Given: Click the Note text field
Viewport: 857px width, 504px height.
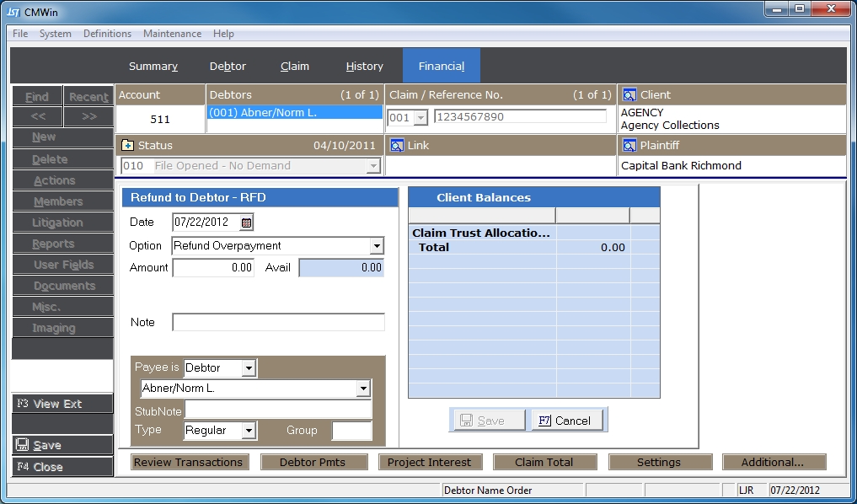Looking at the screenshot, I should point(278,322).
